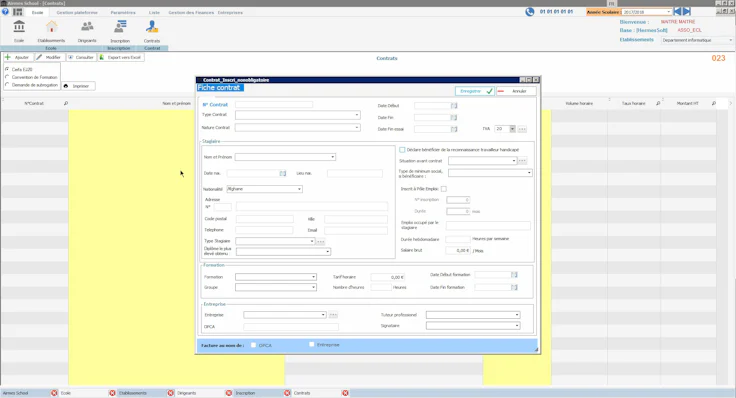The width and height of the screenshot is (736, 398).
Task: Expand the Type Contrat dropdown
Action: pos(357,115)
